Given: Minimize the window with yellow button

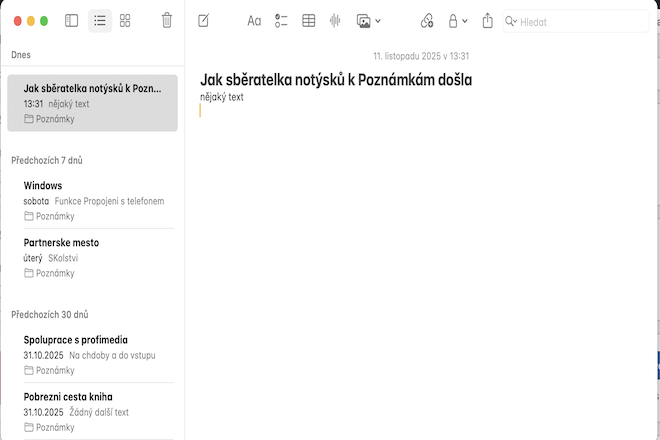Looking at the screenshot, I should (x=31, y=21).
